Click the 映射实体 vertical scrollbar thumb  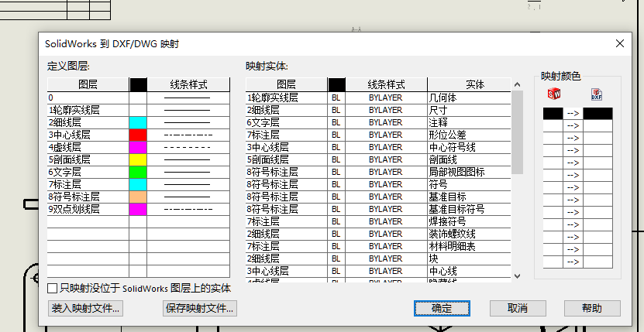coord(517,132)
